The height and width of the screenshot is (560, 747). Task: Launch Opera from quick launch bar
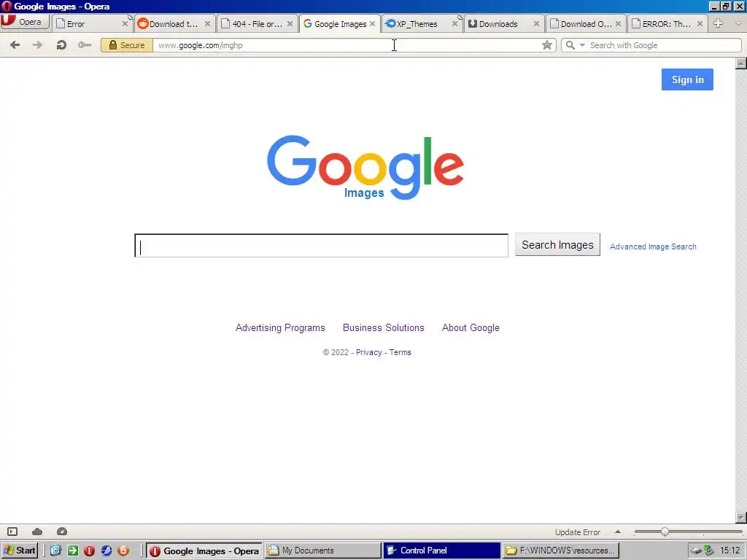coord(89,551)
